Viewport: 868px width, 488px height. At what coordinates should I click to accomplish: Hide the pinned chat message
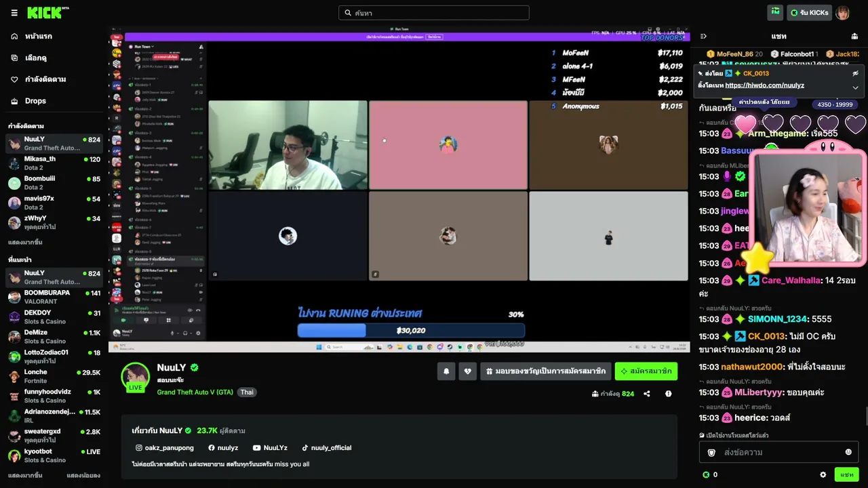coord(855,73)
